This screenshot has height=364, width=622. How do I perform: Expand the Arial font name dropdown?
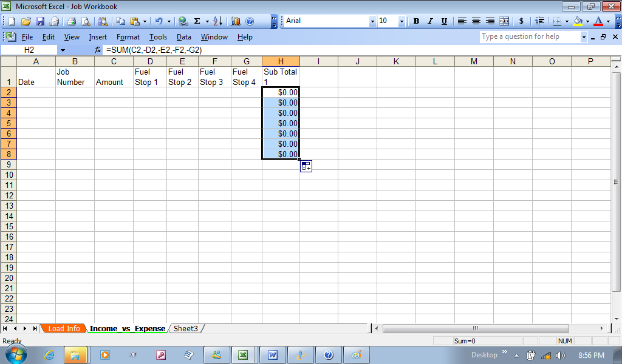pos(372,21)
